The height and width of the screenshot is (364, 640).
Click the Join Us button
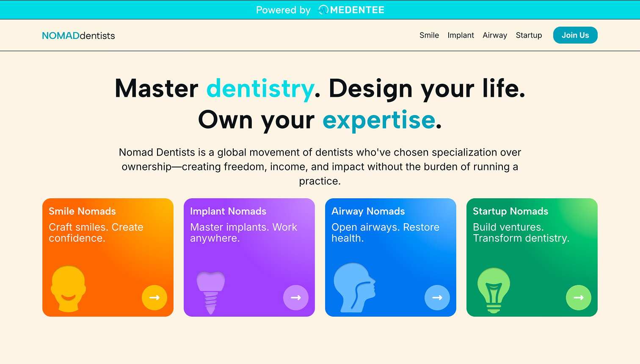click(575, 35)
